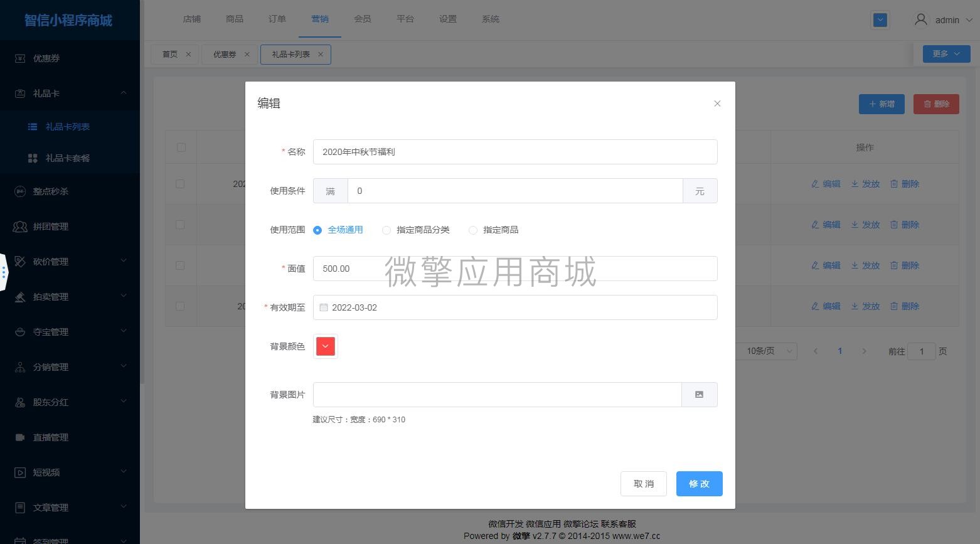Close the 编辑 dialog with the X icon
The height and width of the screenshot is (544, 980).
(717, 104)
